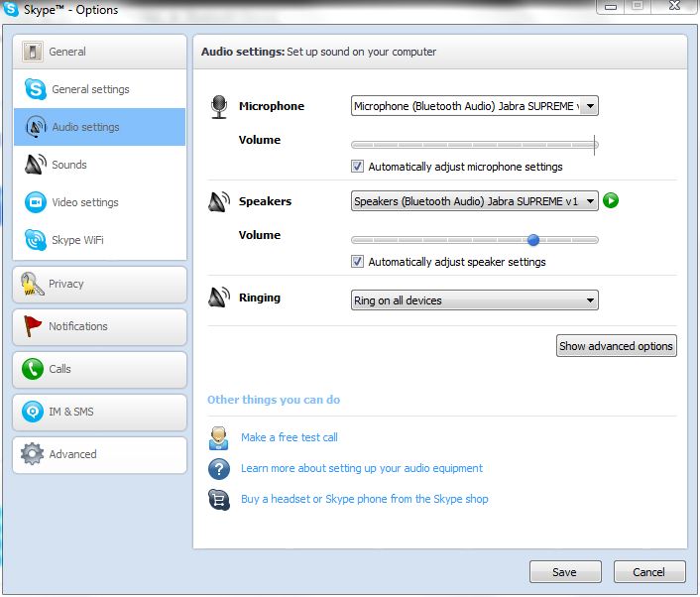Click the speaker icon beside Sounds
Screen dimensions: 700x597
pyautogui.click(x=36, y=165)
